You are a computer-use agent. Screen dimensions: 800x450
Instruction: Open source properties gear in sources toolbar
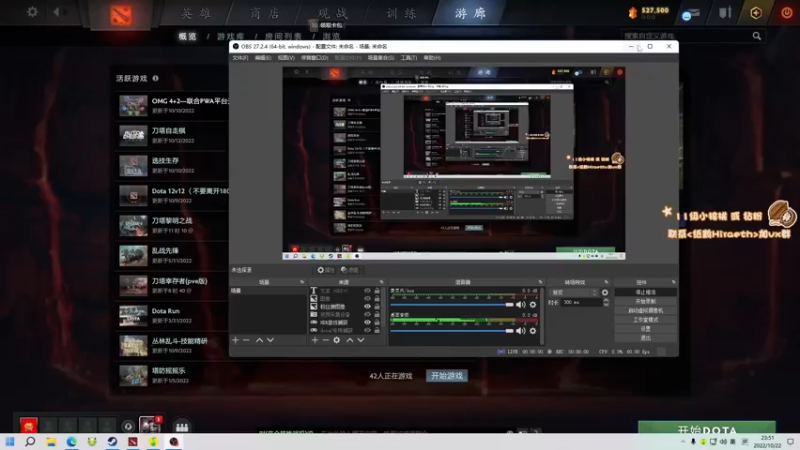click(337, 340)
